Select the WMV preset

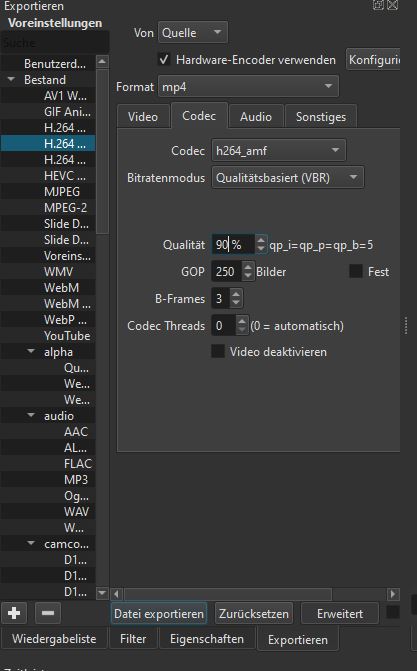(48, 272)
